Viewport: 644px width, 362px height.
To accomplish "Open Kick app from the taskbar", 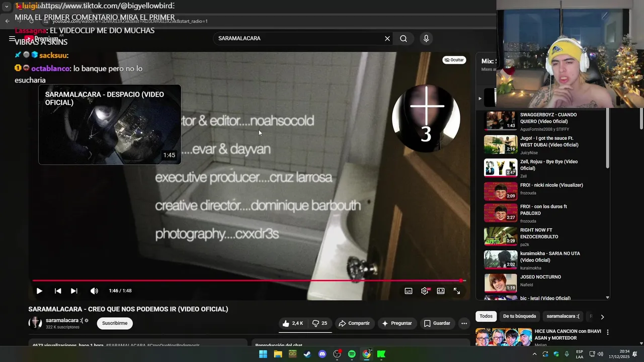I will point(381,354).
